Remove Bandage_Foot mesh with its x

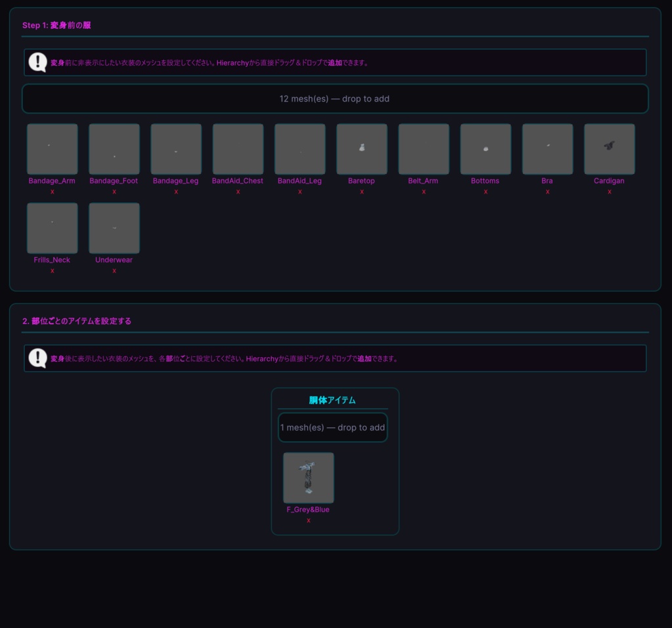pyautogui.click(x=114, y=192)
